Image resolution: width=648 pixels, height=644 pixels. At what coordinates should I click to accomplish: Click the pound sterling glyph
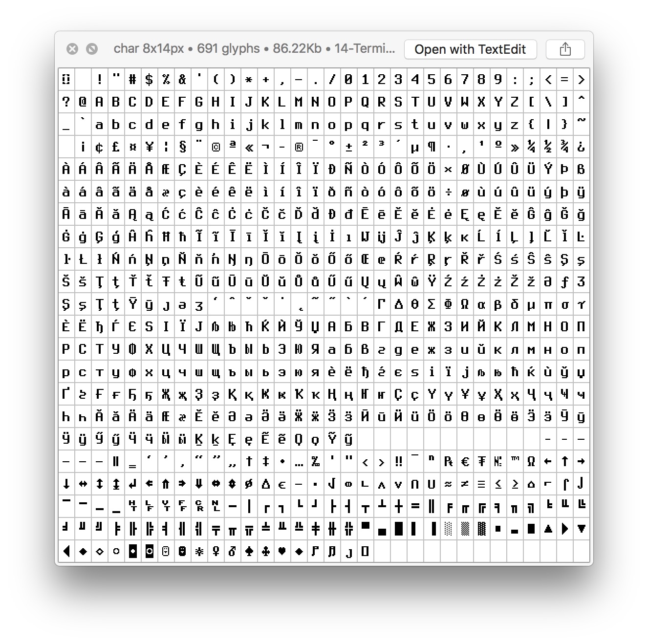pyautogui.click(x=116, y=147)
